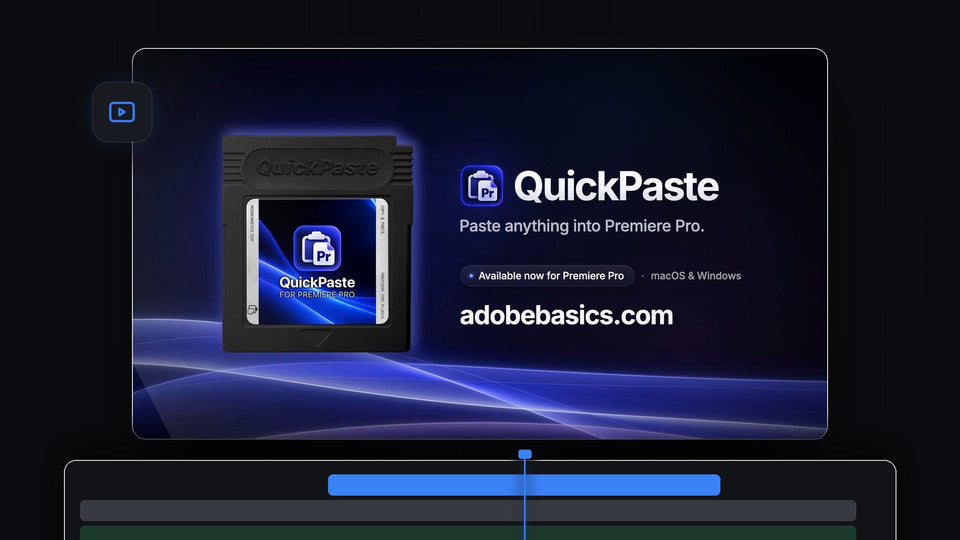
Task: Click 'Paste anything into Premiere Pro.' tagline
Action: click(x=582, y=226)
